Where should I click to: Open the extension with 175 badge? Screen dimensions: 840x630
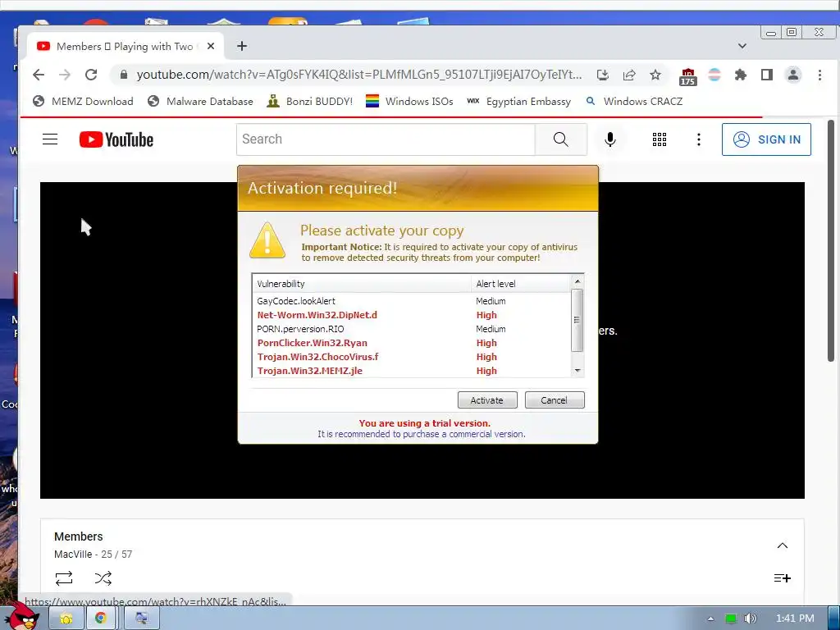688,76
